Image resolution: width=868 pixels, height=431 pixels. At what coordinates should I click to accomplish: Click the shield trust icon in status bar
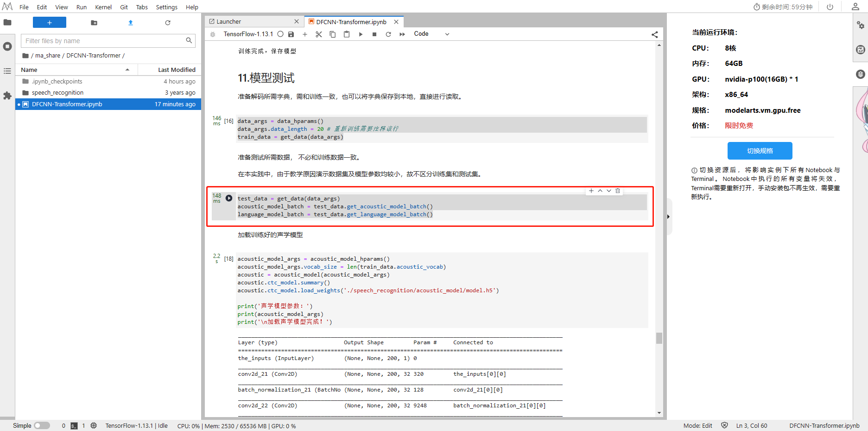[x=724, y=425]
